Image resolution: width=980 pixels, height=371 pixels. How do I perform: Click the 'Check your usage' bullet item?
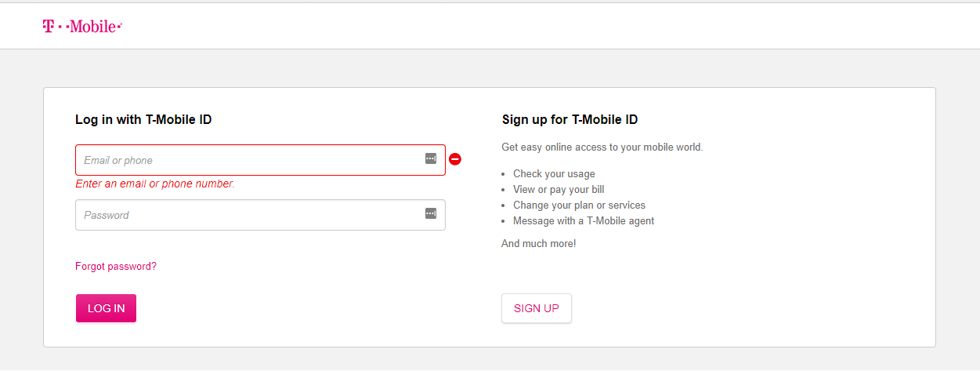point(554,174)
